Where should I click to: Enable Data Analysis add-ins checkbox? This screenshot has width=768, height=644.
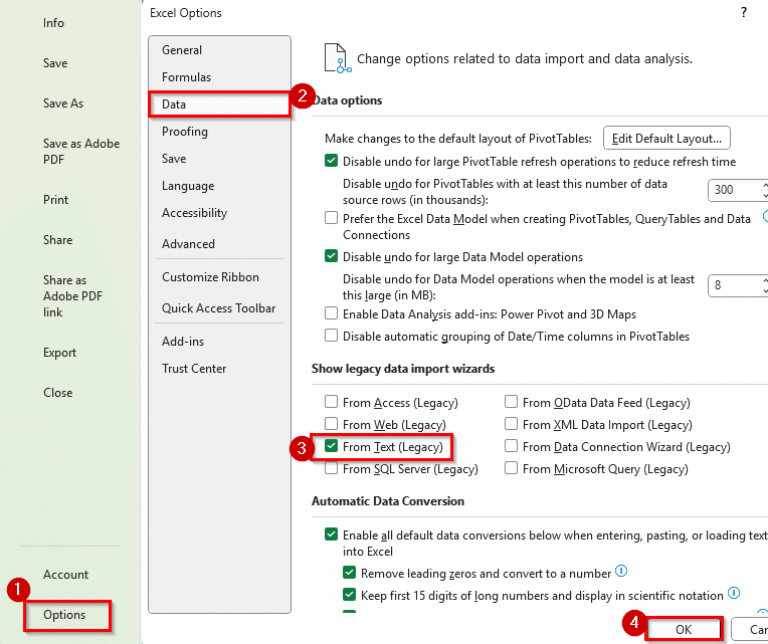331,313
